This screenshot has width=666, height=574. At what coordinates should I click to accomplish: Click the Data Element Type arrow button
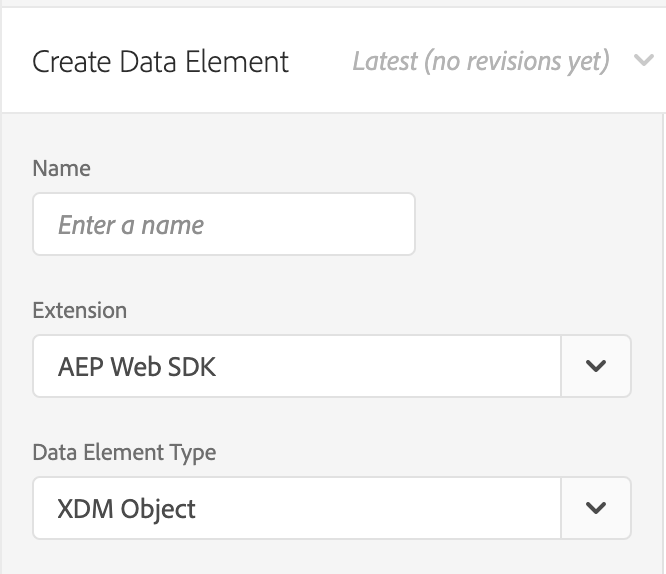[x=596, y=508]
